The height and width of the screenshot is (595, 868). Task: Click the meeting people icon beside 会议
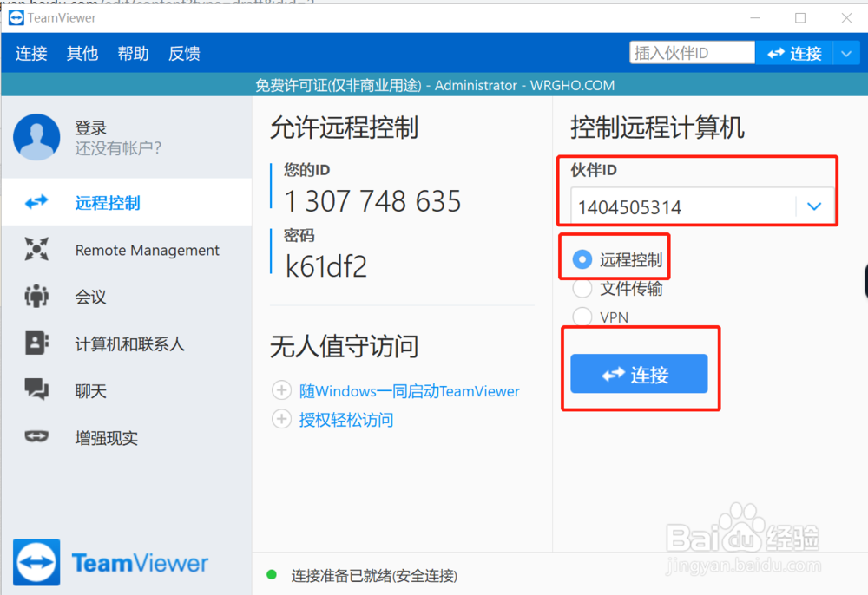(x=36, y=297)
